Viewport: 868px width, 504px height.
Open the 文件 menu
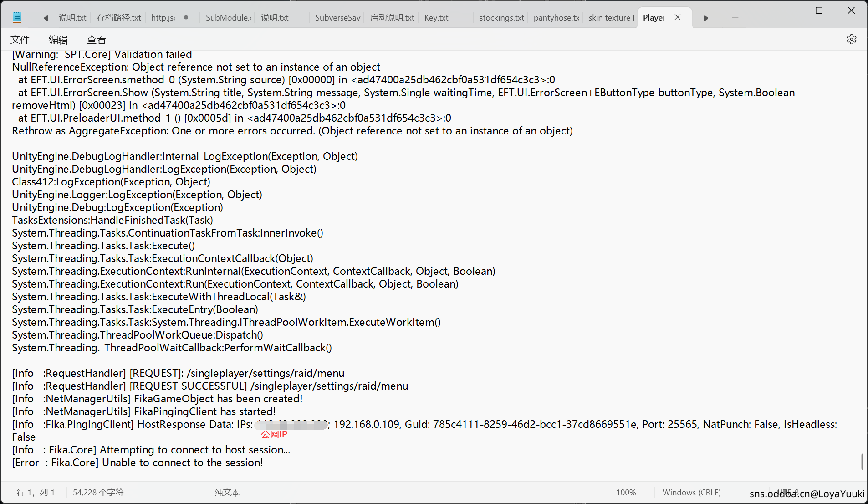(x=20, y=40)
